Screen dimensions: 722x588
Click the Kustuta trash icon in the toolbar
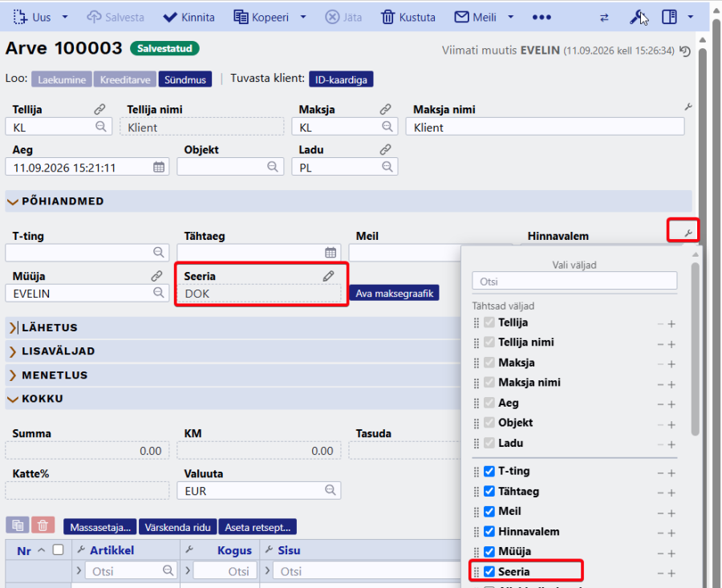pyautogui.click(x=387, y=18)
